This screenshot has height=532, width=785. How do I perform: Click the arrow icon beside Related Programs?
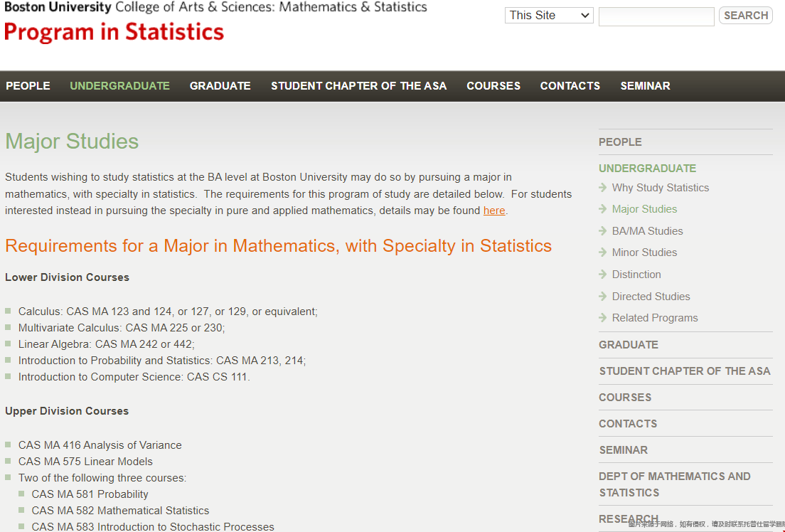pyautogui.click(x=603, y=318)
